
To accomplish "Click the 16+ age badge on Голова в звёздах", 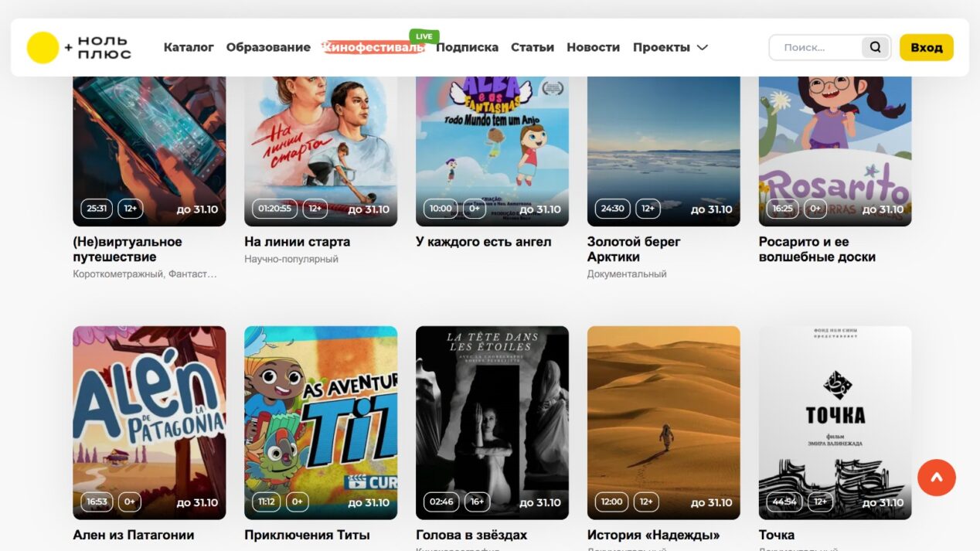I will tap(477, 502).
